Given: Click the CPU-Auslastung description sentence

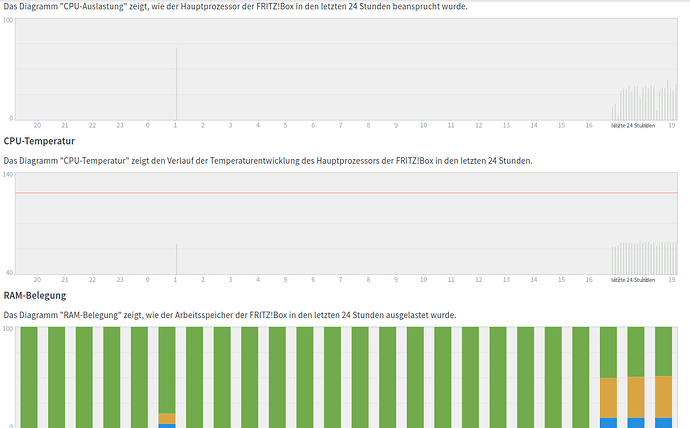Looking at the screenshot, I should pyautogui.click(x=235, y=7).
